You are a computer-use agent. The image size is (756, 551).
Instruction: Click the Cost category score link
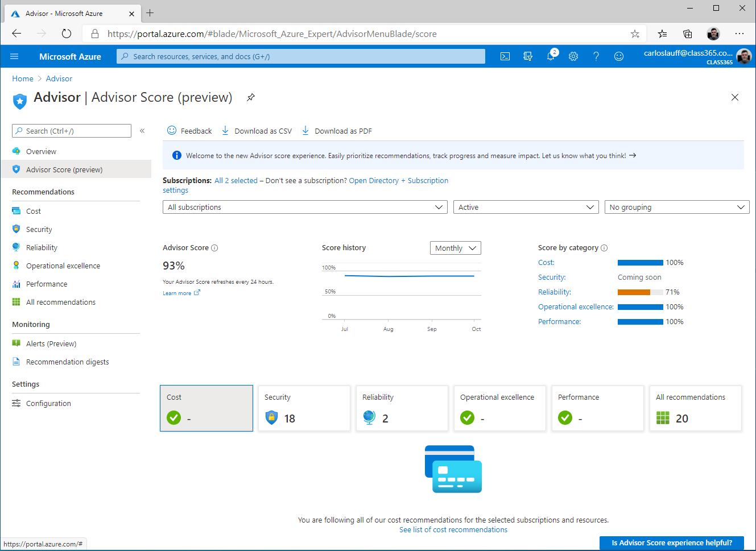click(x=546, y=262)
